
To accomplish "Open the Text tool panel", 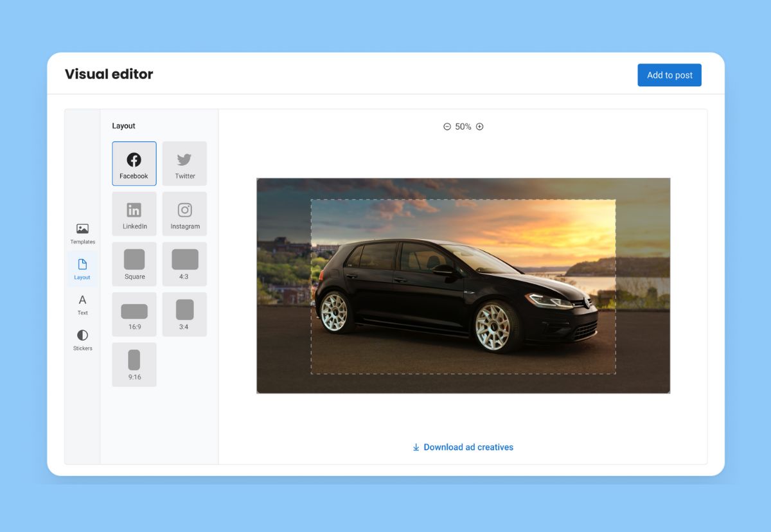I will pyautogui.click(x=82, y=304).
